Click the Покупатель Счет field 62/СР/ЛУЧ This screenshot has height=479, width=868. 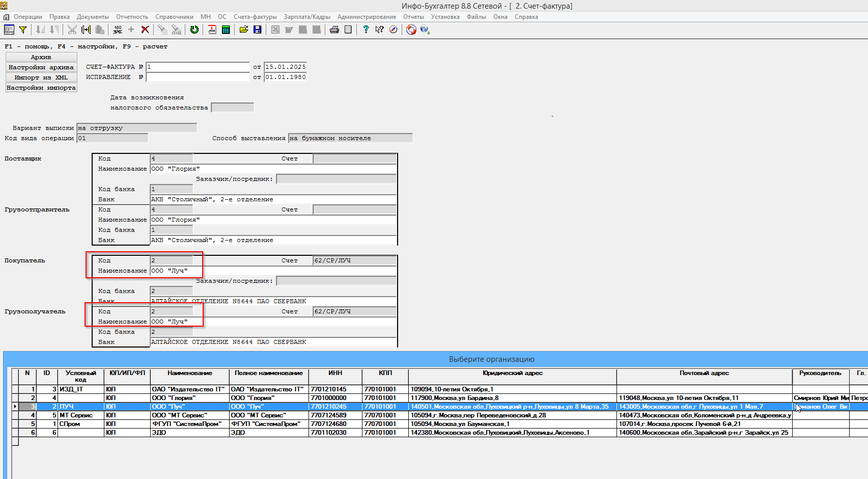point(354,260)
